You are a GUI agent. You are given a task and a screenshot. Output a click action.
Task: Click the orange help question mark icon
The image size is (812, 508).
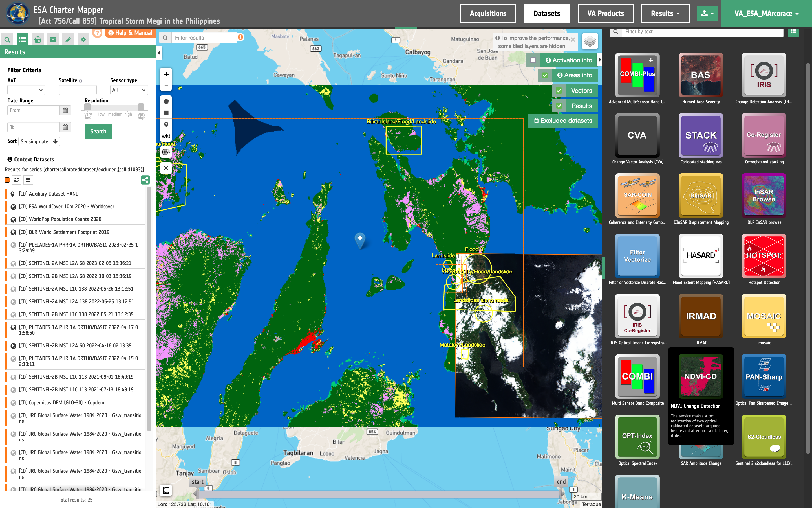97,33
